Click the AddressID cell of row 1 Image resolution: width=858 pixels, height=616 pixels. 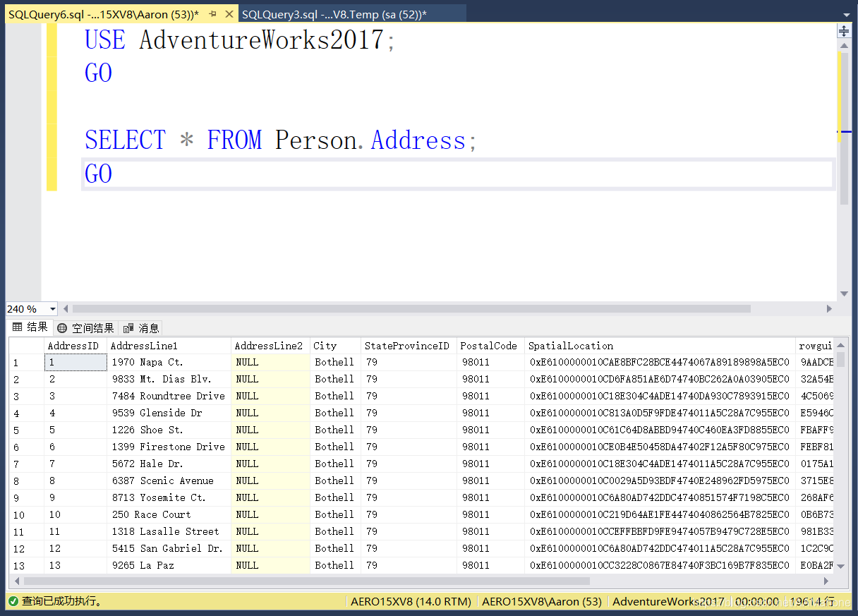(x=75, y=362)
